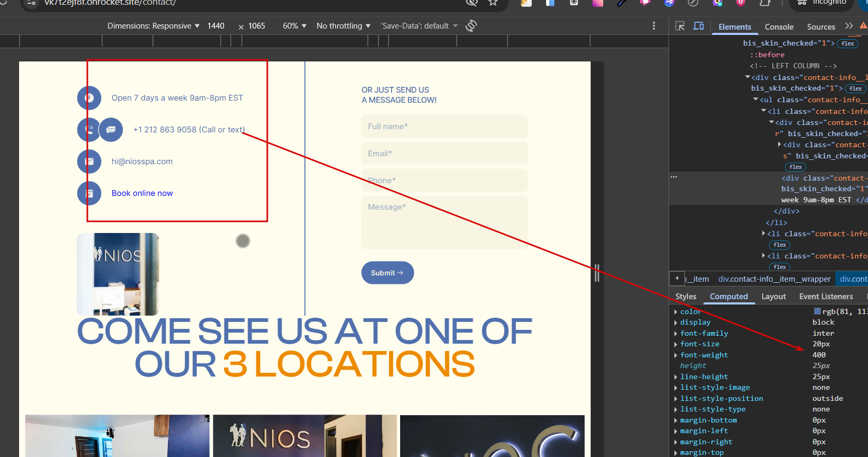
Task: Toggle the rotate device orientation icon
Action: [x=471, y=26]
